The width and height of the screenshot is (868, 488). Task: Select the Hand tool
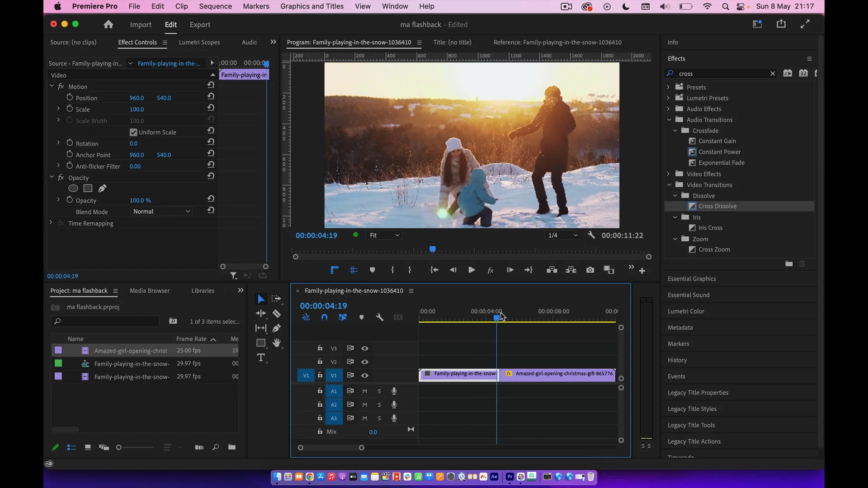point(277,343)
